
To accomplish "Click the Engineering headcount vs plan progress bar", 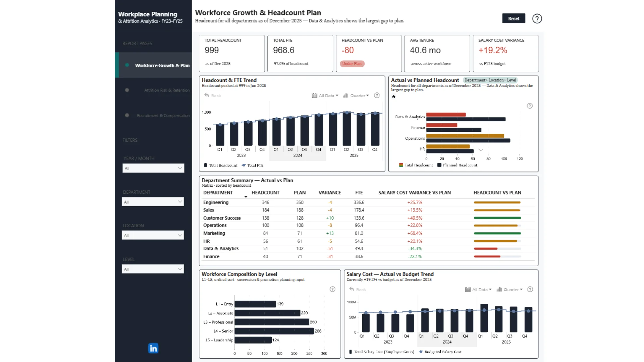I will click(x=497, y=202).
